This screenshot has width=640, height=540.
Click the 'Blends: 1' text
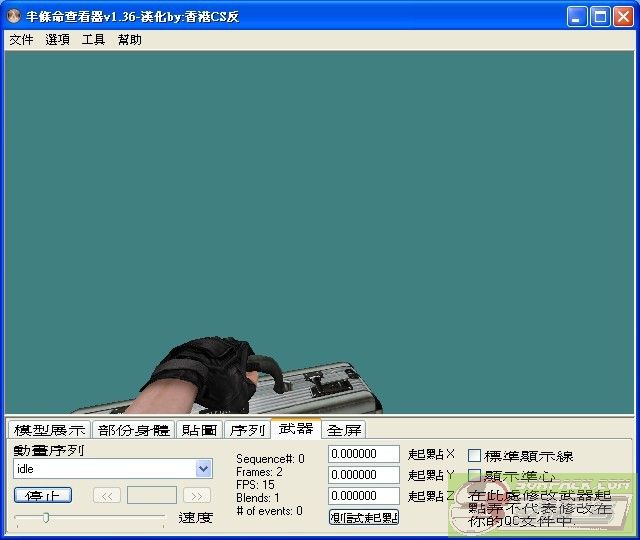pyautogui.click(x=258, y=498)
